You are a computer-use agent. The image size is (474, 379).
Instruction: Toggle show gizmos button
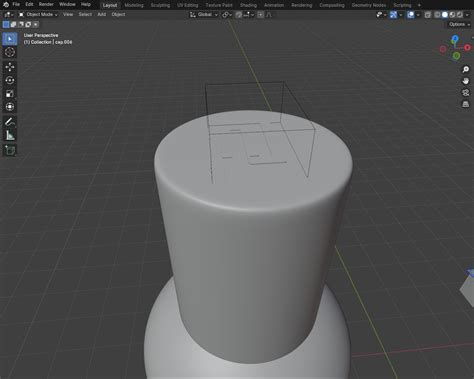[x=393, y=15]
